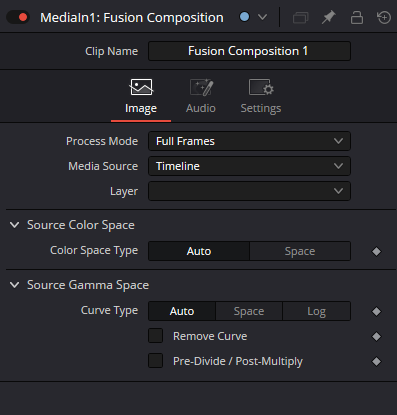Set Color Space Type to Space
The height and width of the screenshot is (415, 397).
tap(300, 251)
